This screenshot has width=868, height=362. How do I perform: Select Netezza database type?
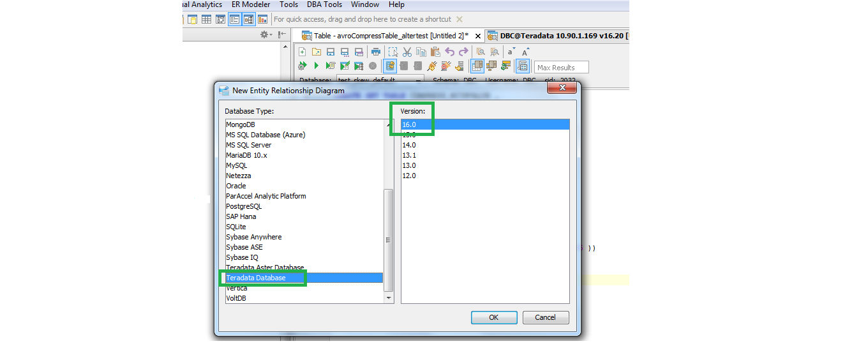pyautogui.click(x=304, y=176)
